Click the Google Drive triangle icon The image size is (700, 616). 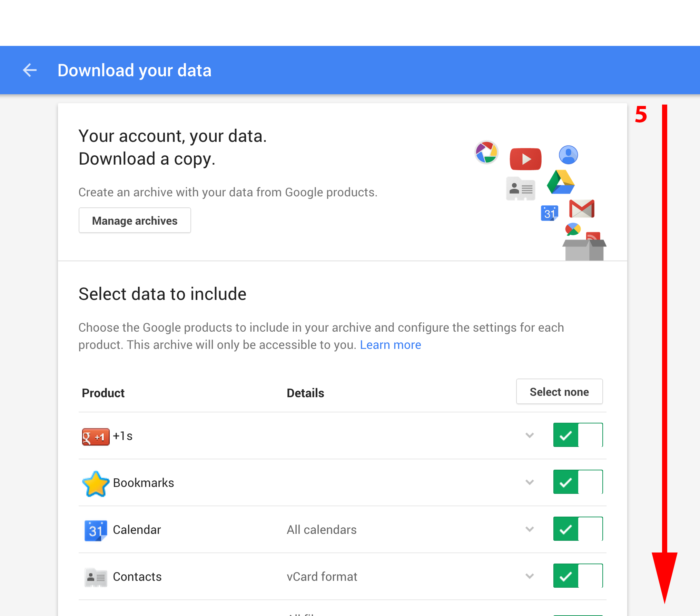[x=561, y=182]
